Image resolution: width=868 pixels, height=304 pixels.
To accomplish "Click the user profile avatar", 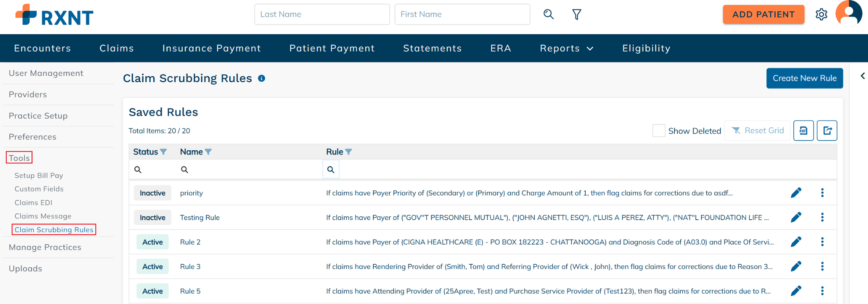I will (x=849, y=14).
